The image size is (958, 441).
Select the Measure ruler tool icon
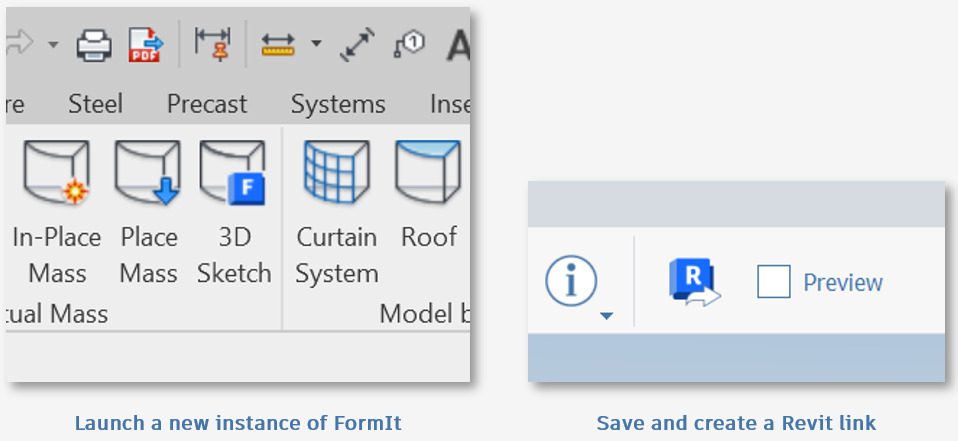278,45
